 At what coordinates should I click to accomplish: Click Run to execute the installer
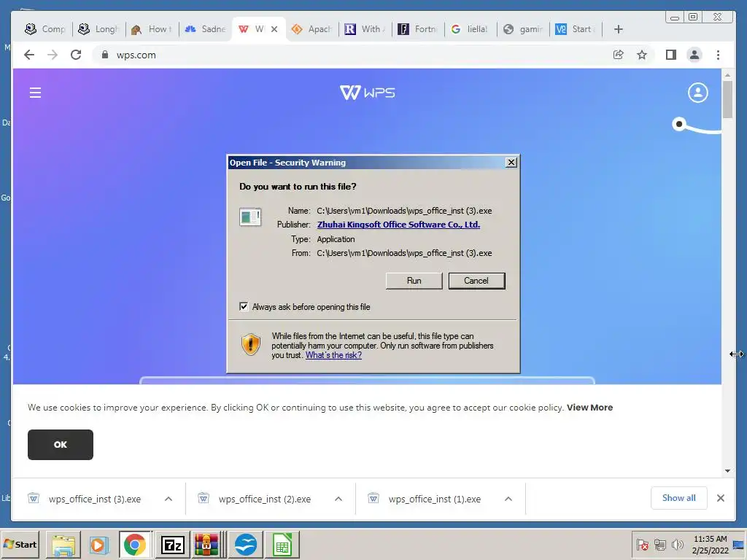[x=414, y=281]
